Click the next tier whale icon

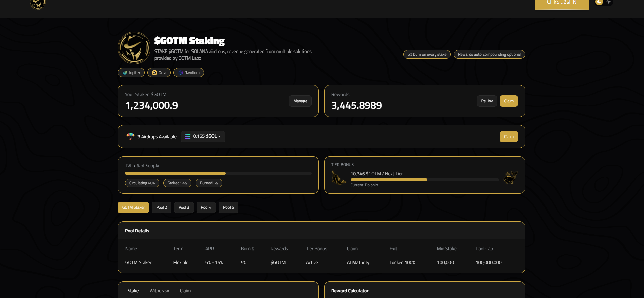pos(510,177)
